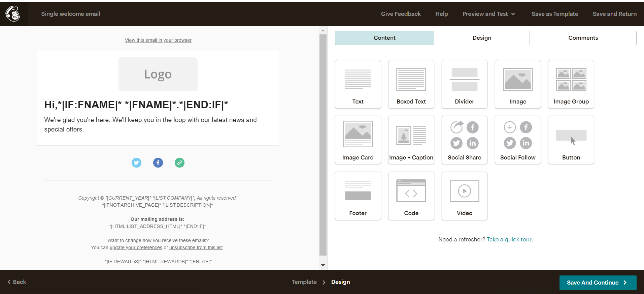Pick the Image Group block

point(571,84)
